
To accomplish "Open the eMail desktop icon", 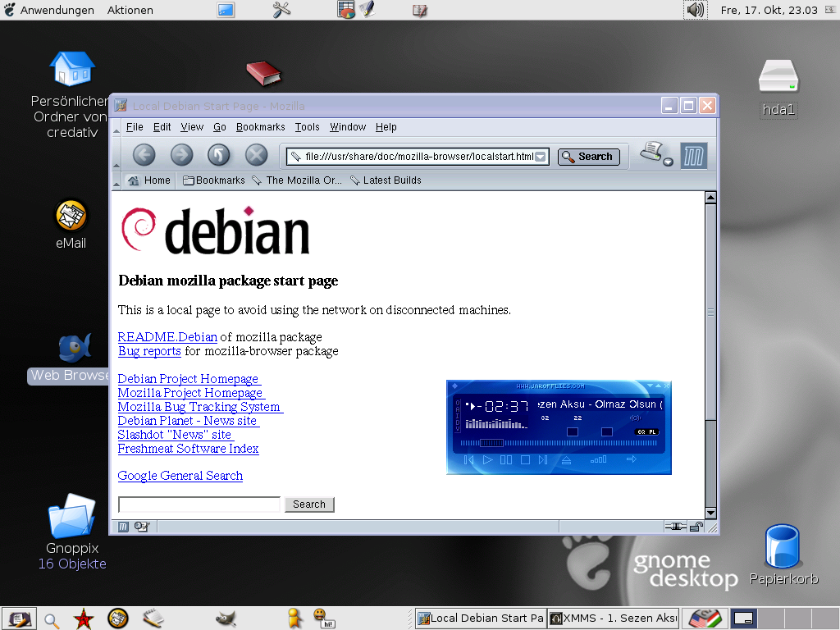I will [x=71, y=216].
